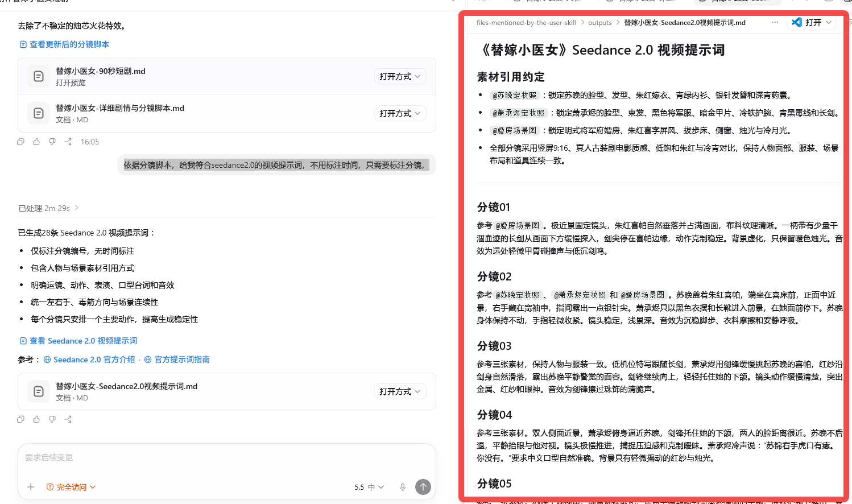Image resolution: width=852 pixels, height=504 pixels.
Task: Open 打开方式 for 替嫁小医女-90秒短剧.md
Action: pos(400,76)
